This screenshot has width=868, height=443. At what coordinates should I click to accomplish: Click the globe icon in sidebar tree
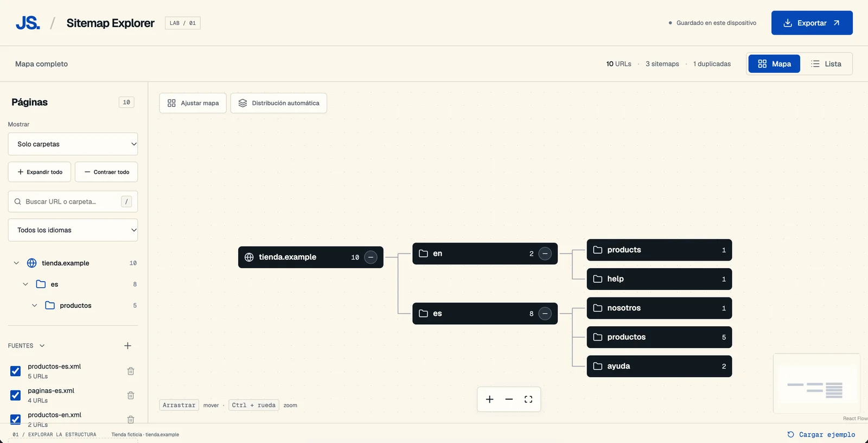pyautogui.click(x=32, y=263)
